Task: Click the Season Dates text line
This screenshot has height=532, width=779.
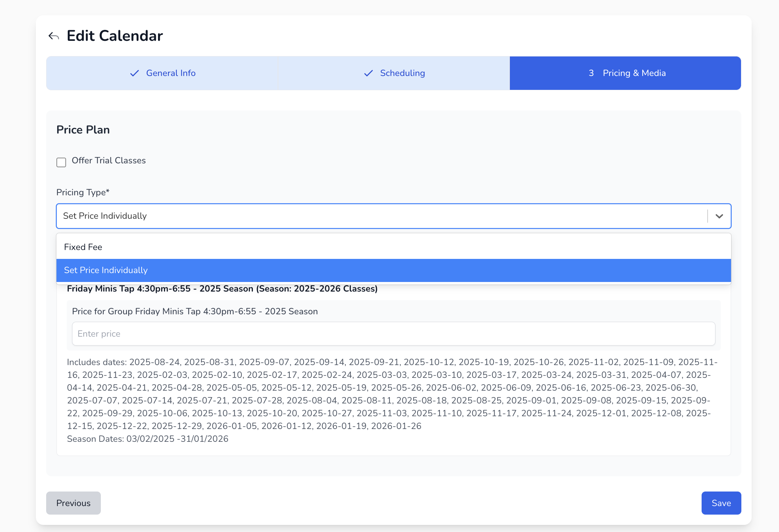Action: pos(147,439)
